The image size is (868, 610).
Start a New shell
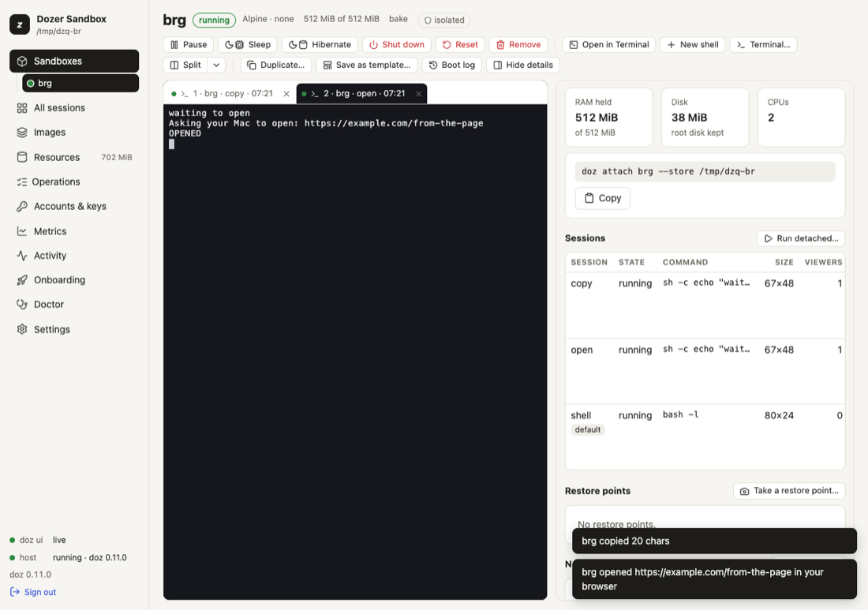click(693, 45)
